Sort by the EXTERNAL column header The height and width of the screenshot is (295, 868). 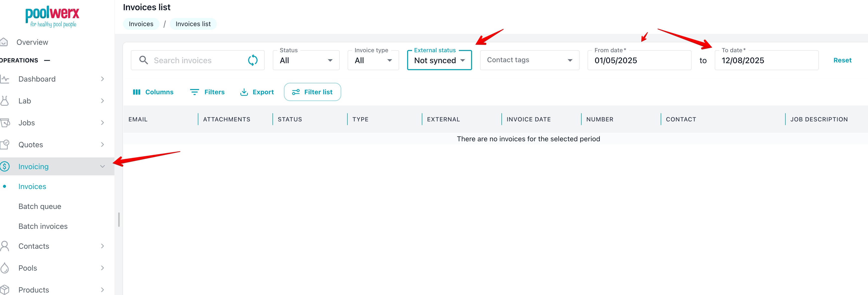tap(443, 119)
